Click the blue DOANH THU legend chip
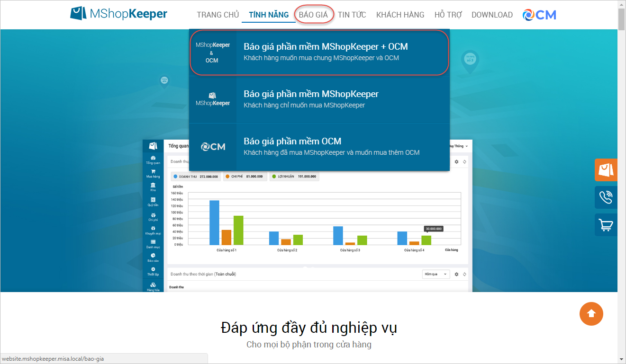The height and width of the screenshot is (364, 626). coord(196,177)
